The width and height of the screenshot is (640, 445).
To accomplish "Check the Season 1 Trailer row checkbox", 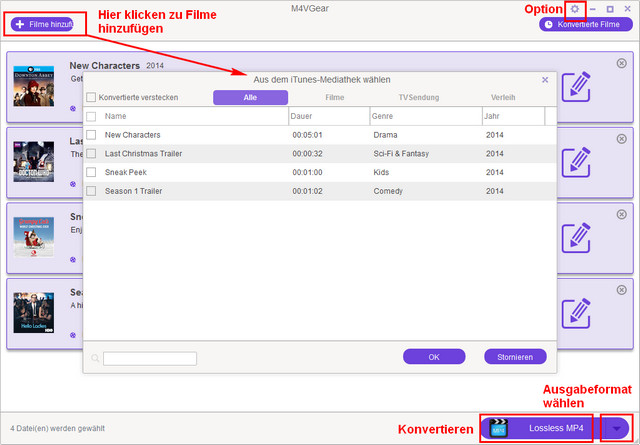I will tap(91, 191).
